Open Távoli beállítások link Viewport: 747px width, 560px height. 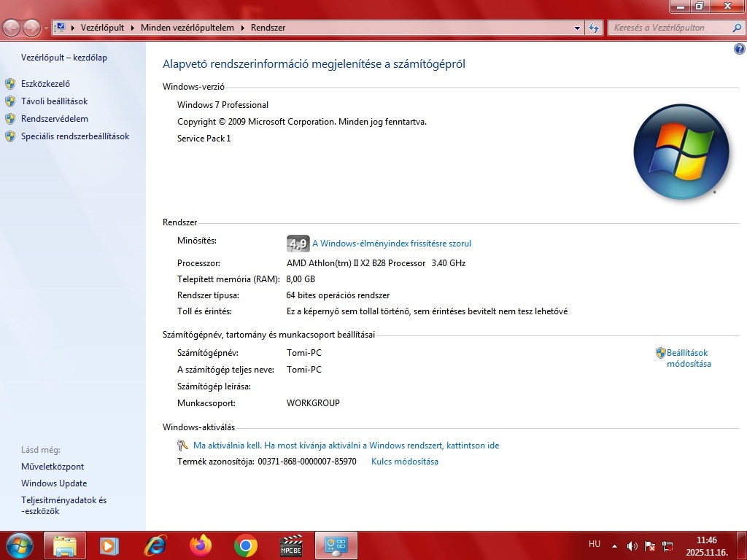tap(54, 101)
